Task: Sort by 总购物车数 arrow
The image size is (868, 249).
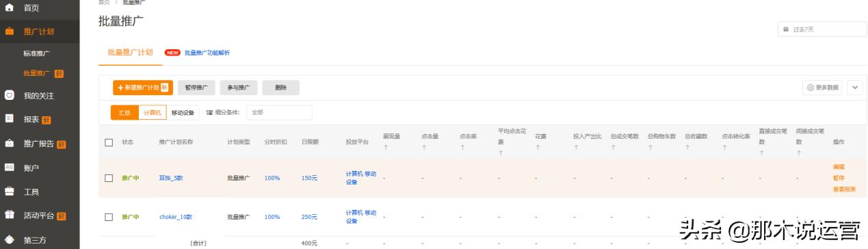Action: click(650, 147)
